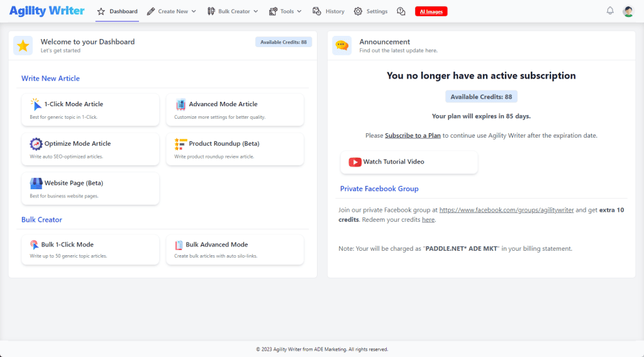Click the Dashboard star icon in navbar
This screenshot has width=644, height=357.
pos(101,11)
